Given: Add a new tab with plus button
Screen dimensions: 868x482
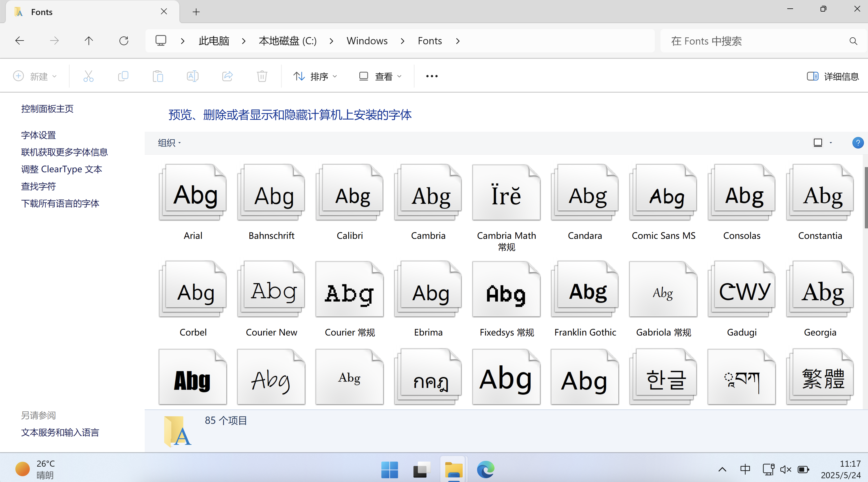Looking at the screenshot, I should (x=196, y=12).
